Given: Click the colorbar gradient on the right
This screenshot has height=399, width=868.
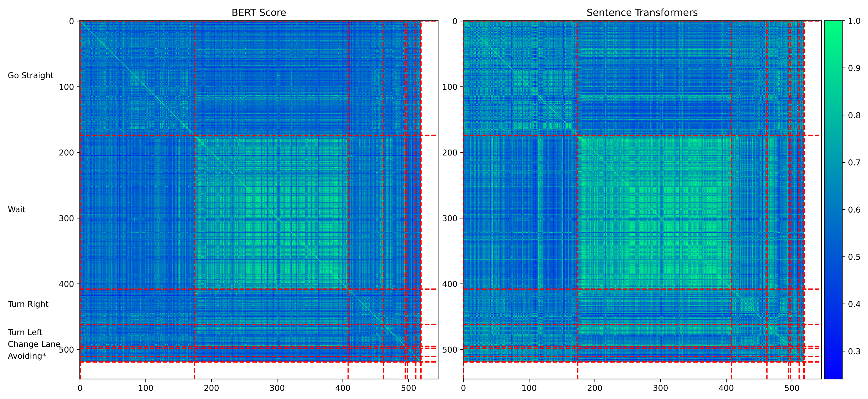Looking at the screenshot, I should 833,199.
